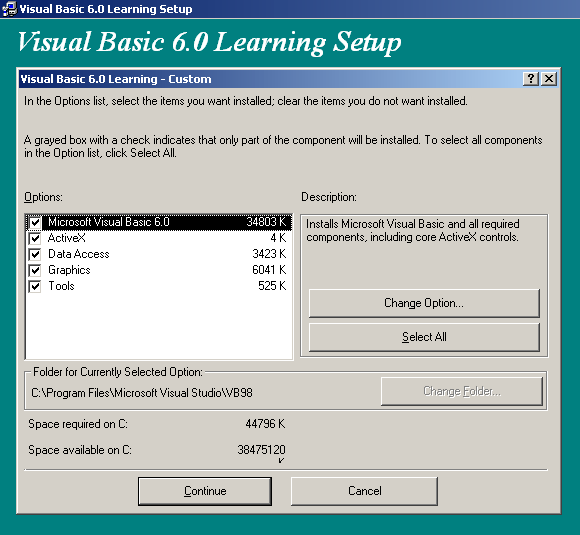Cancel the Visual Basic setup
The height and width of the screenshot is (535, 580).
(364, 491)
